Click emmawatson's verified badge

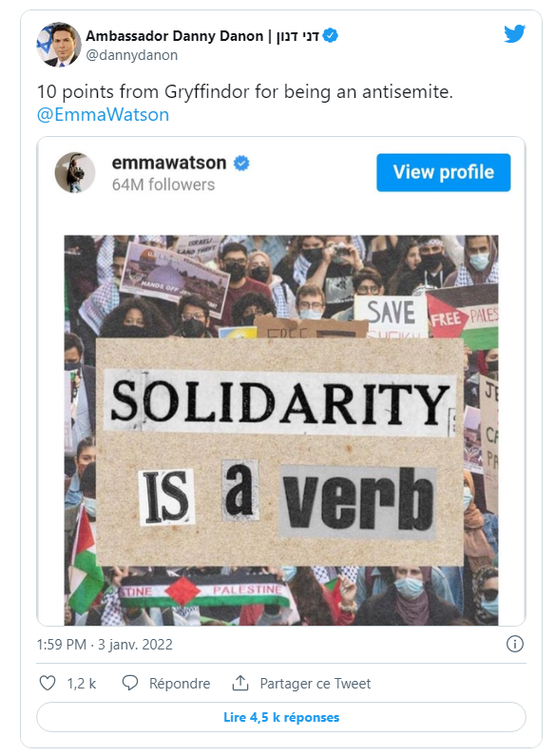(x=241, y=164)
